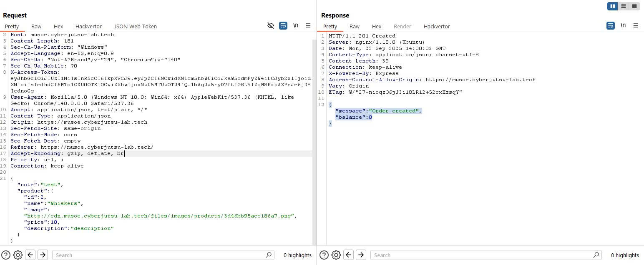Open help icon under Response panel
This screenshot has height=265, width=644.
pos(324,255)
